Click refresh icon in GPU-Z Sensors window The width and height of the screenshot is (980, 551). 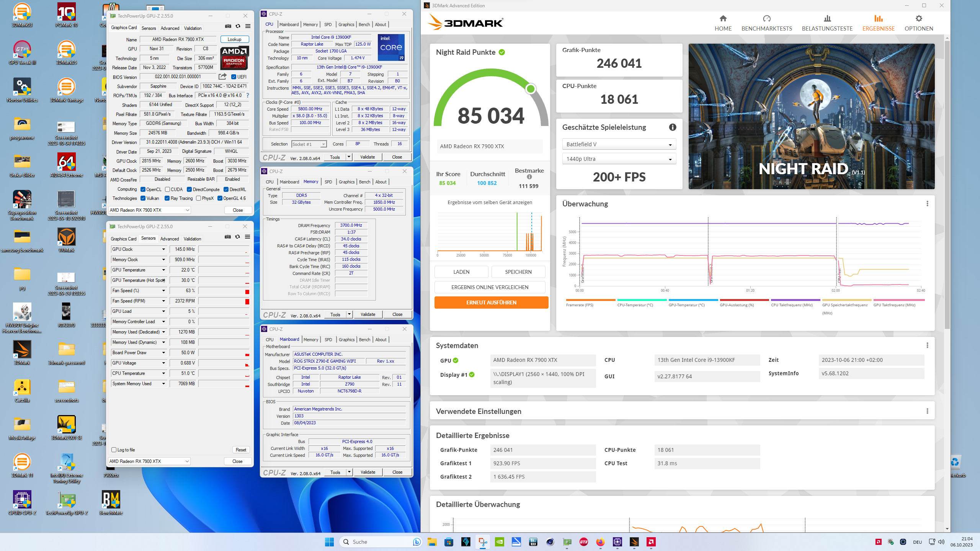pos(237,237)
